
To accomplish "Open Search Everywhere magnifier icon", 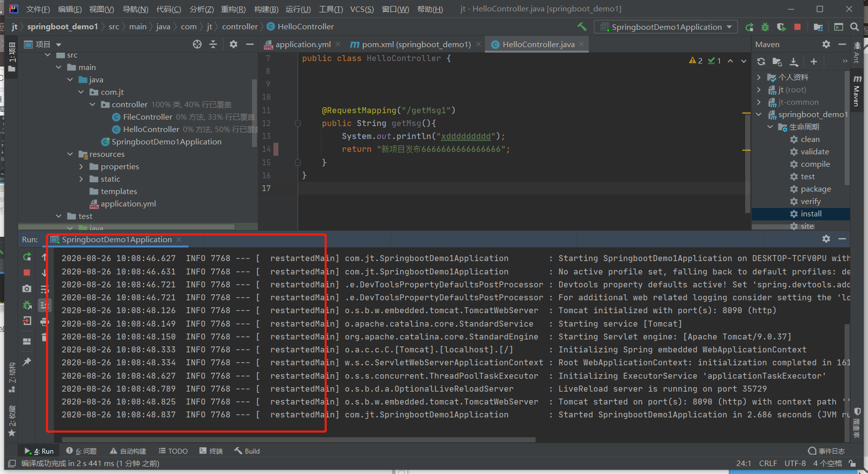I will click(855, 27).
